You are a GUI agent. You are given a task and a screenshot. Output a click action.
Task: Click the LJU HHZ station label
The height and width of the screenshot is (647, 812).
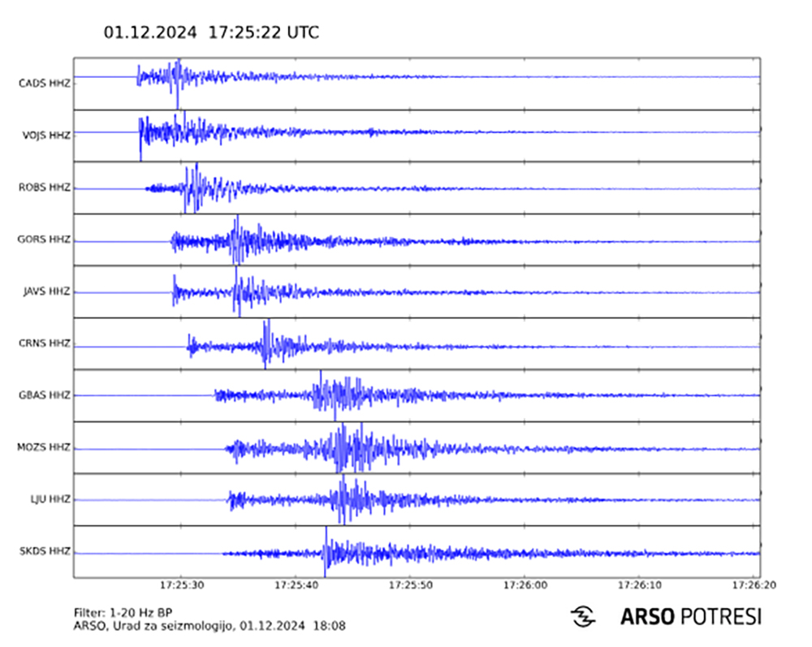click(x=50, y=499)
